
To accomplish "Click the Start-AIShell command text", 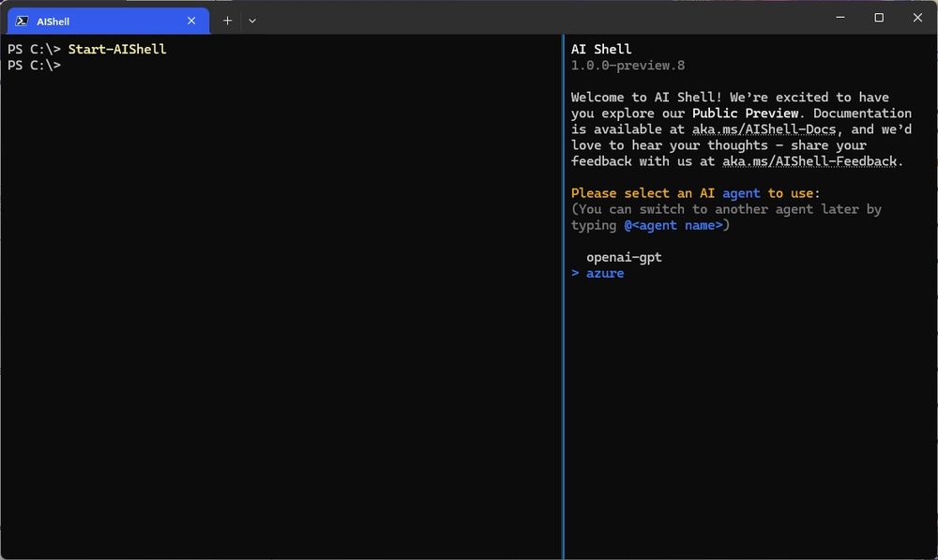I will (117, 49).
